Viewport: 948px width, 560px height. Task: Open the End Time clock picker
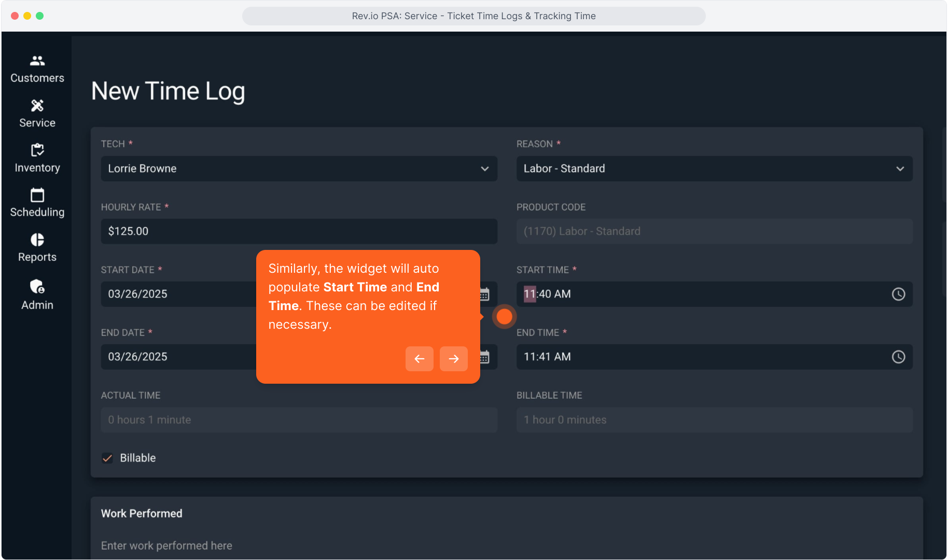coord(898,357)
